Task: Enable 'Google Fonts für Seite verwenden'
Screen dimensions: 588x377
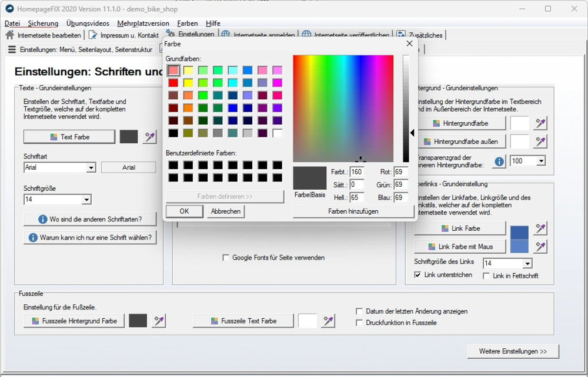Action: [226, 257]
